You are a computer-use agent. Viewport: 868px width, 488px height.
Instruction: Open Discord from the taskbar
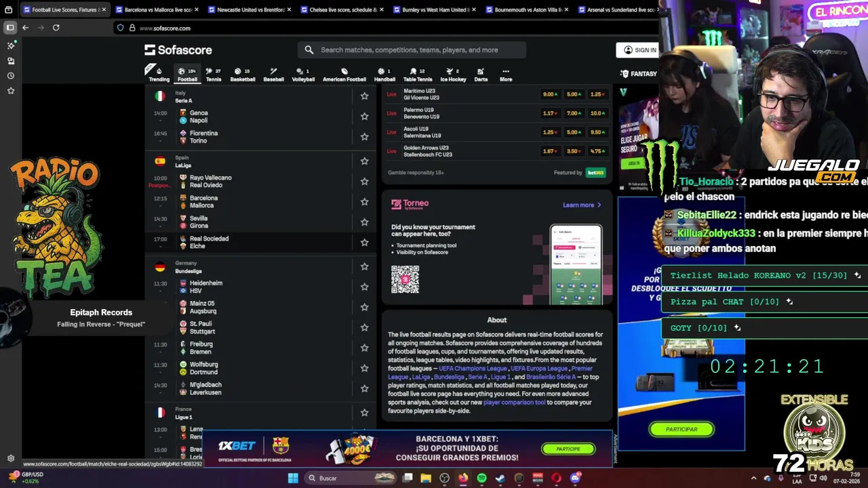575,478
